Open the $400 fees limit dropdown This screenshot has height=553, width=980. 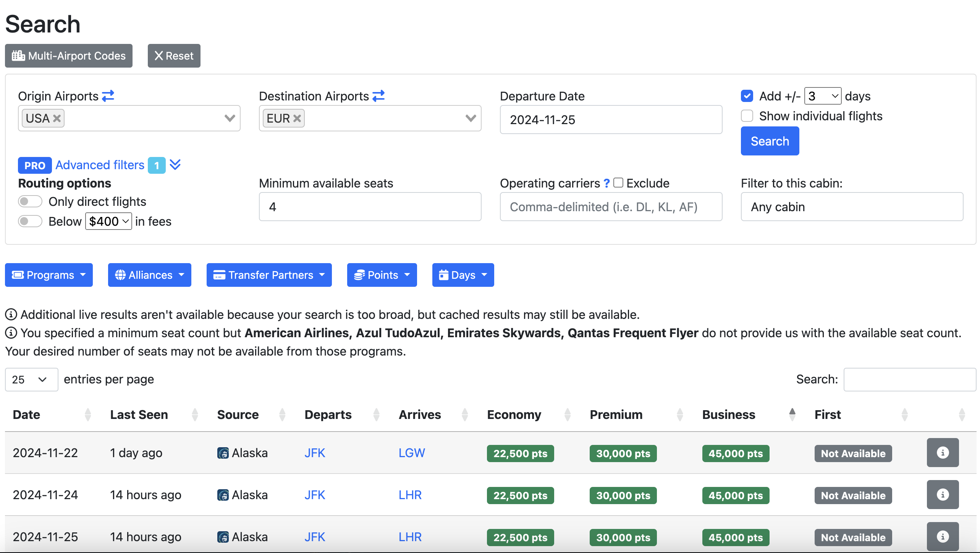click(108, 221)
